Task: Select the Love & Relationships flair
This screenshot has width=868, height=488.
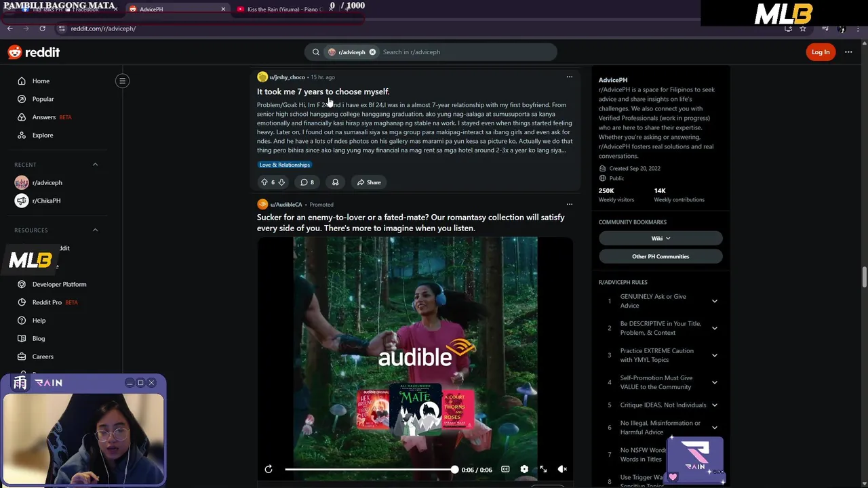Action: coord(284,165)
